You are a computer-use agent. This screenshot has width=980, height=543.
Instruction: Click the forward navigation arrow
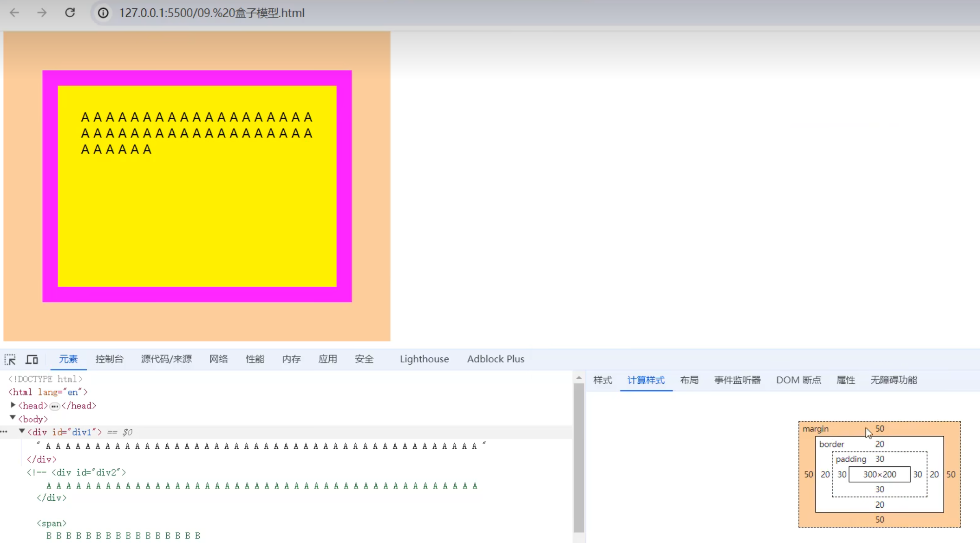tap(42, 13)
